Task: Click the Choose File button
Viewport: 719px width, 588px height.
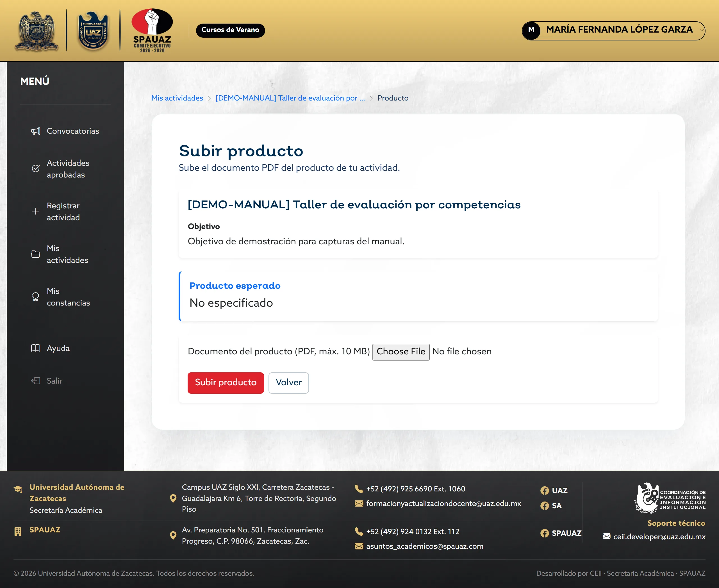Action: click(x=401, y=352)
